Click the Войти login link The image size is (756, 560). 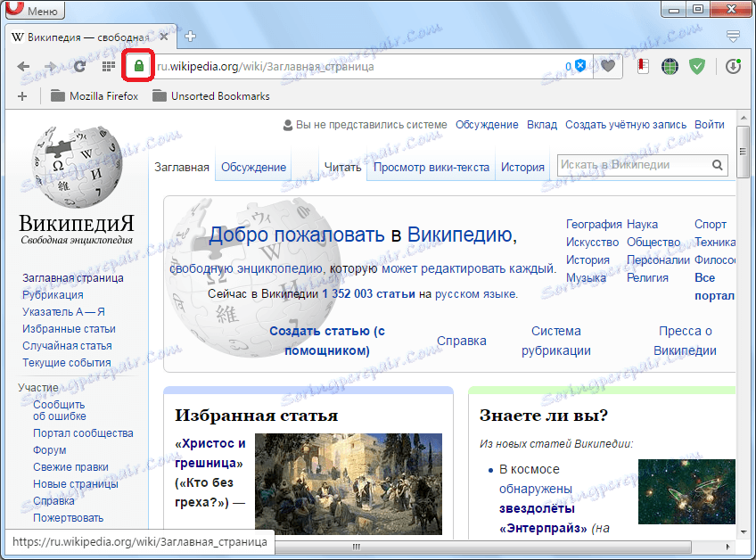click(710, 125)
